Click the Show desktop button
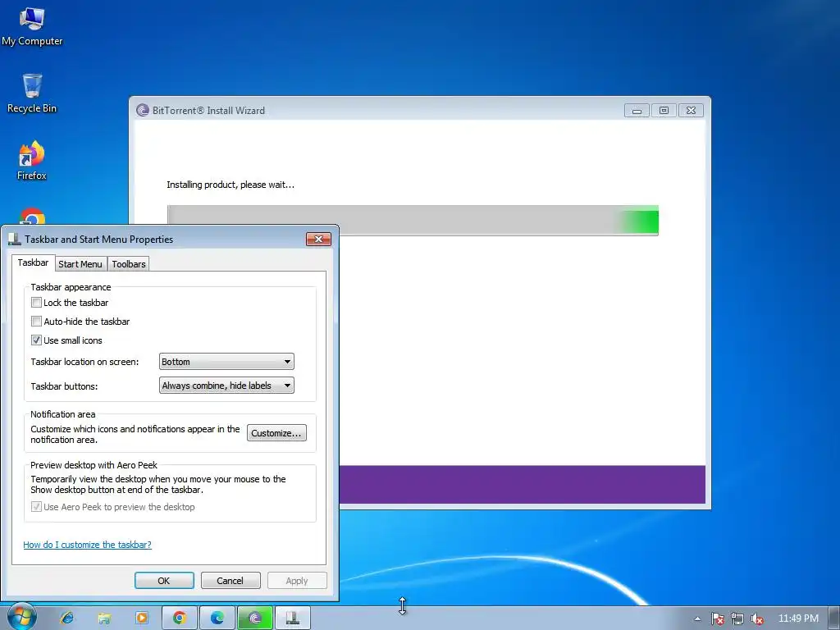This screenshot has width=840, height=630. click(834, 619)
